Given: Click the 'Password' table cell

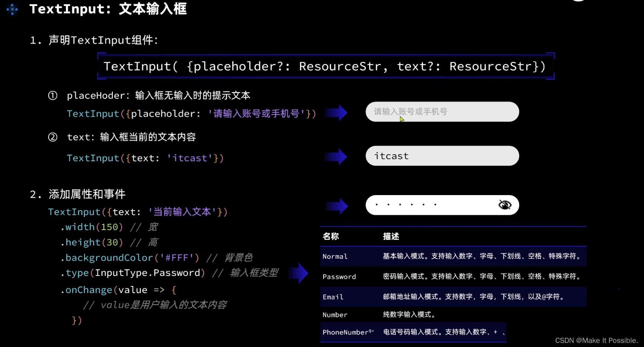Looking at the screenshot, I should [x=339, y=277].
